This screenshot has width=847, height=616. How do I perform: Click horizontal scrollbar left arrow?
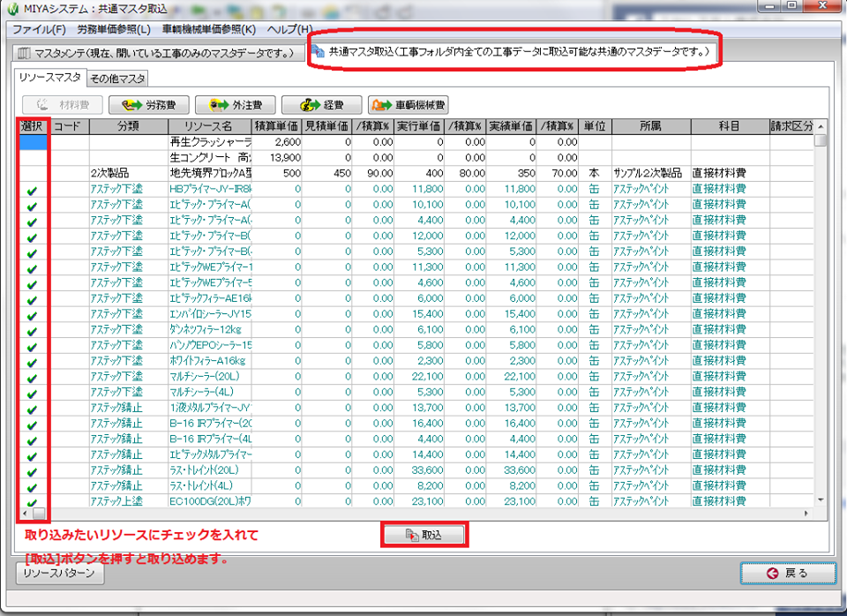pyautogui.click(x=25, y=514)
